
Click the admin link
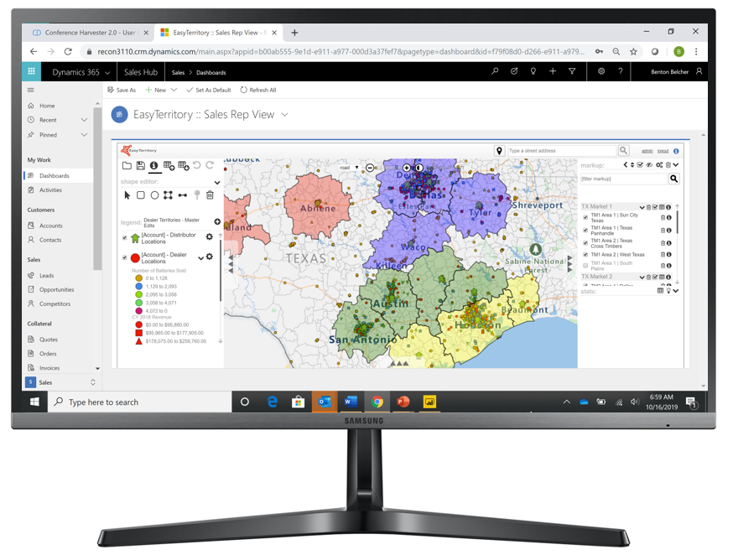(x=647, y=151)
